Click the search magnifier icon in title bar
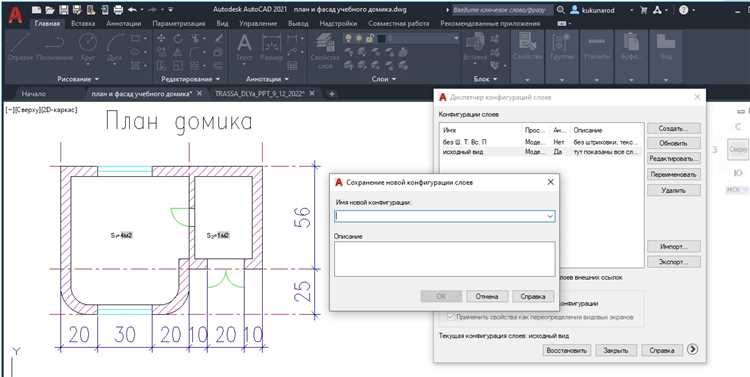 (561, 10)
